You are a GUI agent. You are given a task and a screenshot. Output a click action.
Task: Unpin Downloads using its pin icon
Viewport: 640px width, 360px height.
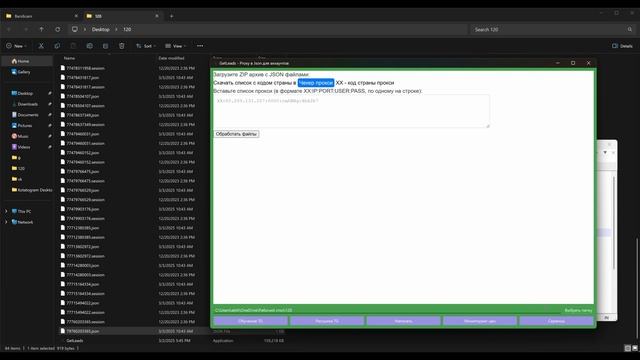coord(50,104)
